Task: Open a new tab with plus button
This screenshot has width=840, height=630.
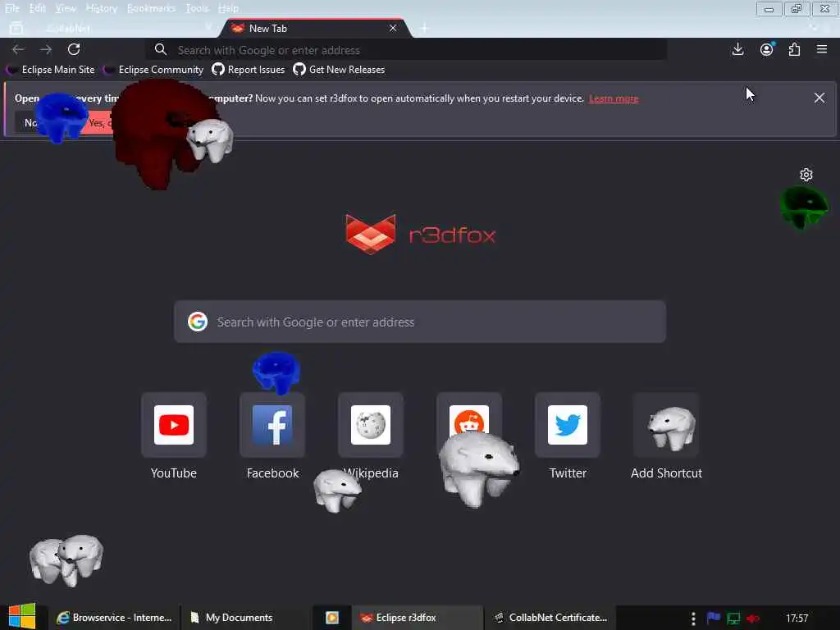Action: click(x=425, y=28)
